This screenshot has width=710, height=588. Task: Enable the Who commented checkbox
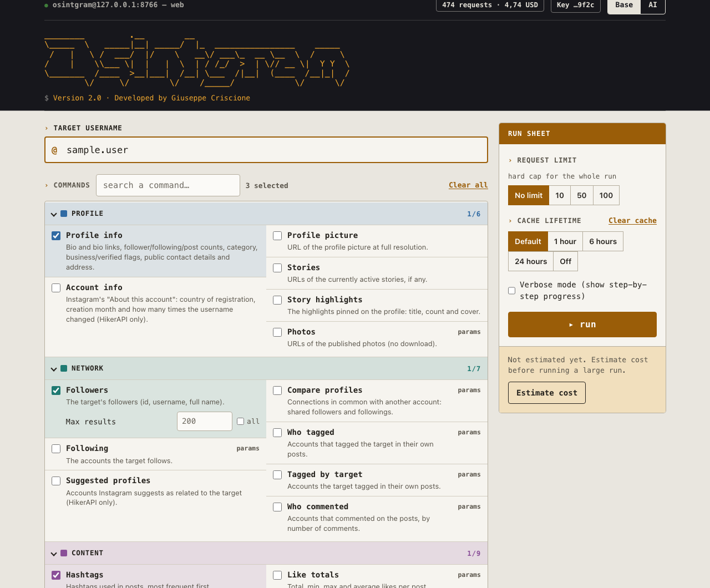coord(277,507)
